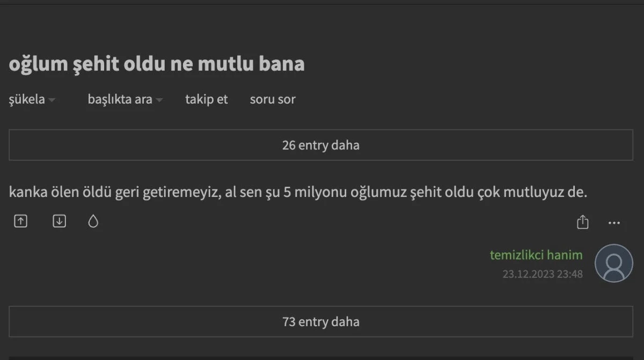Open the three-dot more options menu
644x360 pixels.
tap(614, 223)
